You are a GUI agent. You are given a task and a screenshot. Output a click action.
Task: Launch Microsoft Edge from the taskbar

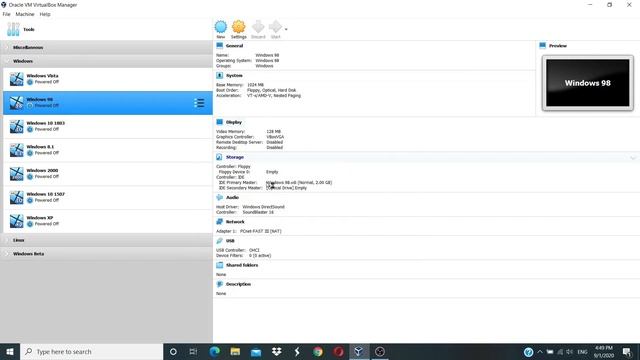point(214,352)
